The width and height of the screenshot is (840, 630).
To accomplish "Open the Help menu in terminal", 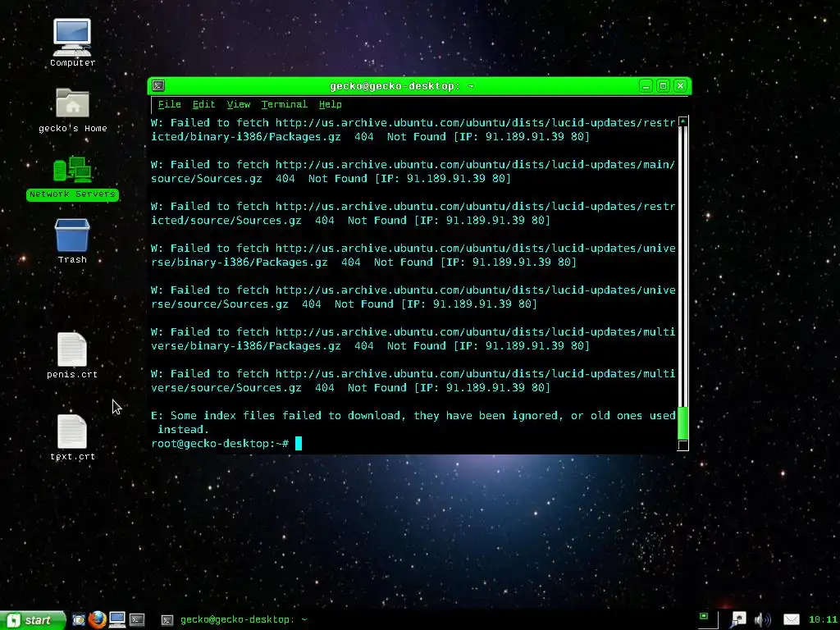I will coord(330,104).
